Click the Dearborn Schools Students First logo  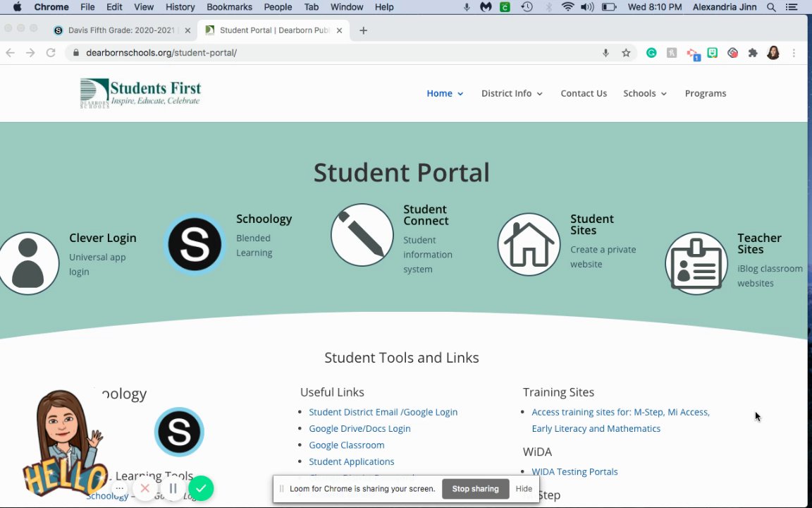[140, 93]
